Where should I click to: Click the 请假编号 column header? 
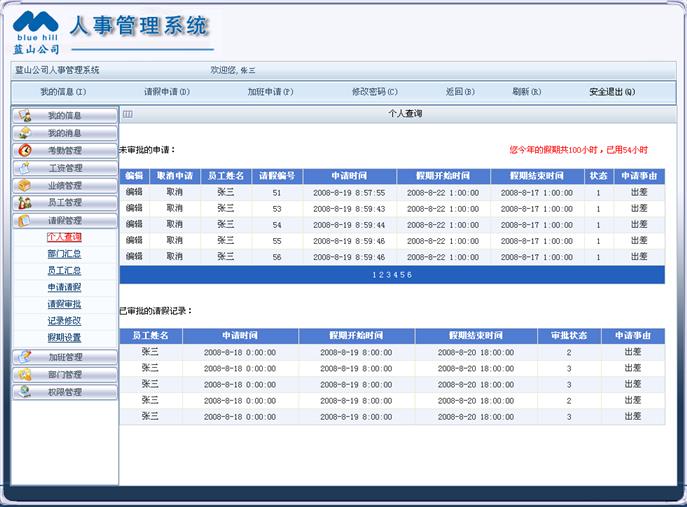point(276,176)
